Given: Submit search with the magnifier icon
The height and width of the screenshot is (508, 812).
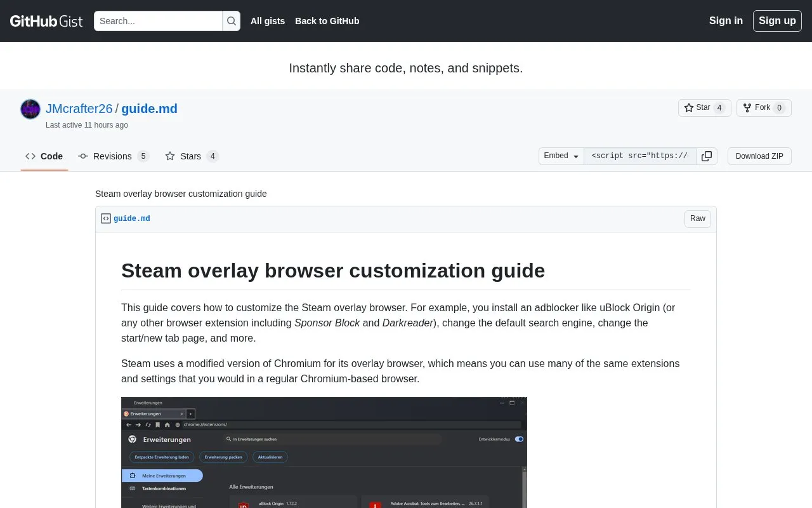Looking at the screenshot, I should 232,21.
